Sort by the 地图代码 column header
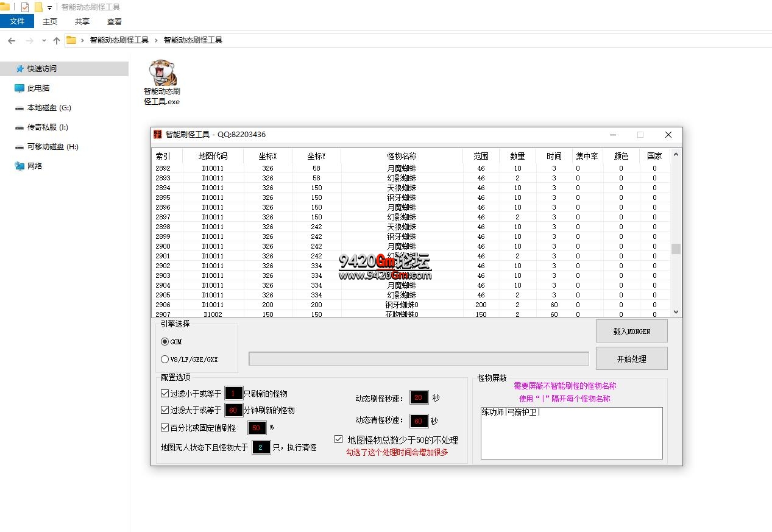The height and width of the screenshot is (532, 772). click(x=213, y=157)
